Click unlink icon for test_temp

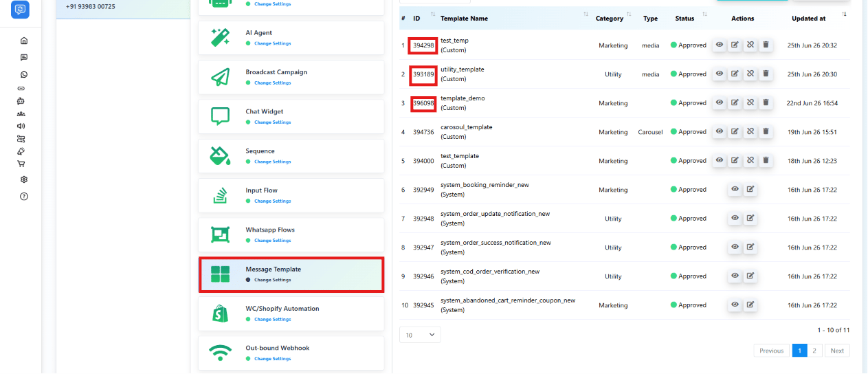(750, 45)
